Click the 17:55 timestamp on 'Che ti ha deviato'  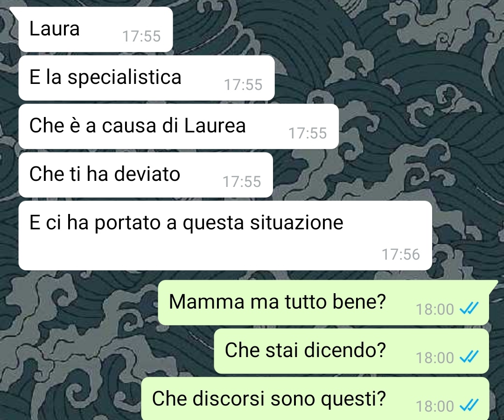(242, 182)
